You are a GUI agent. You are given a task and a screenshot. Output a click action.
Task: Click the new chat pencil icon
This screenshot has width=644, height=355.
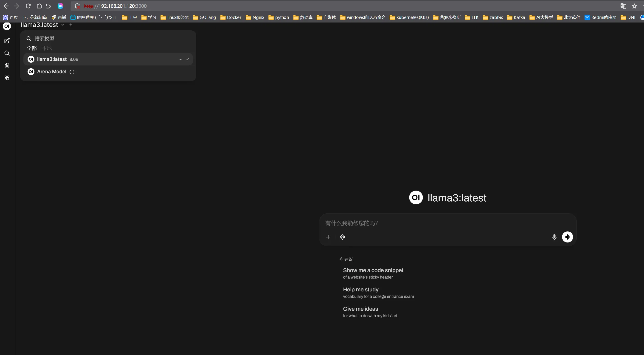(x=7, y=41)
